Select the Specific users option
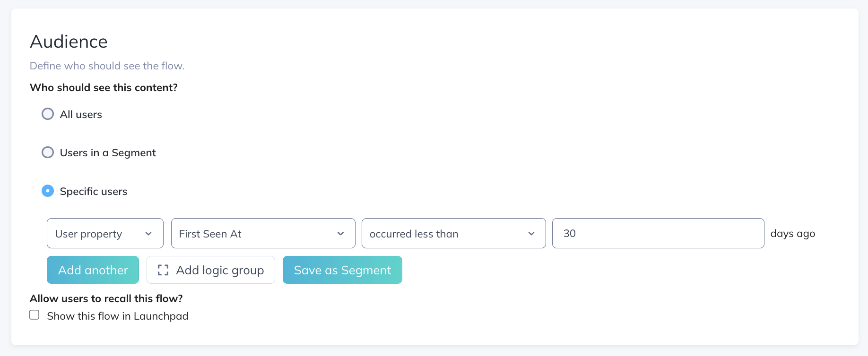Screen dimensions: 868x356 pyautogui.click(x=47, y=191)
